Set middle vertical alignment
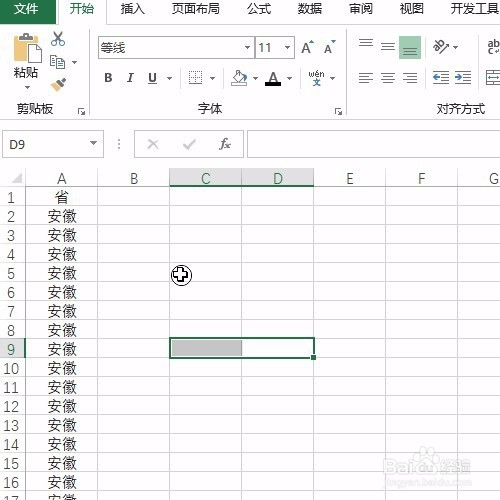Image resolution: width=500 pixels, height=500 pixels. point(388,47)
